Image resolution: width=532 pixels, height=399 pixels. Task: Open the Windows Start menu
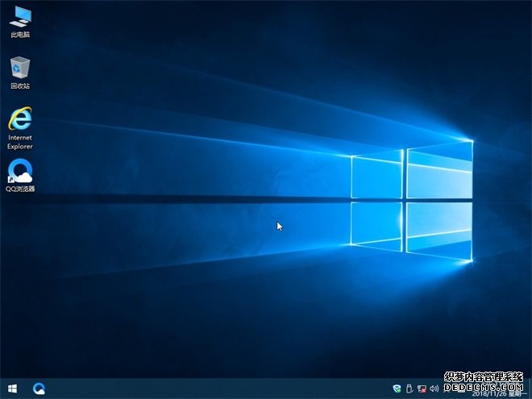(13, 389)
